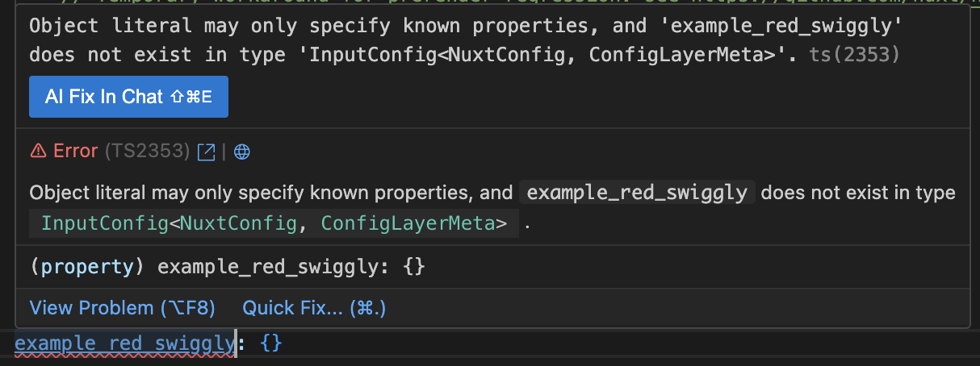
Task: Click the "(TS2353)" label next to Error
Action: click(147, 152)
